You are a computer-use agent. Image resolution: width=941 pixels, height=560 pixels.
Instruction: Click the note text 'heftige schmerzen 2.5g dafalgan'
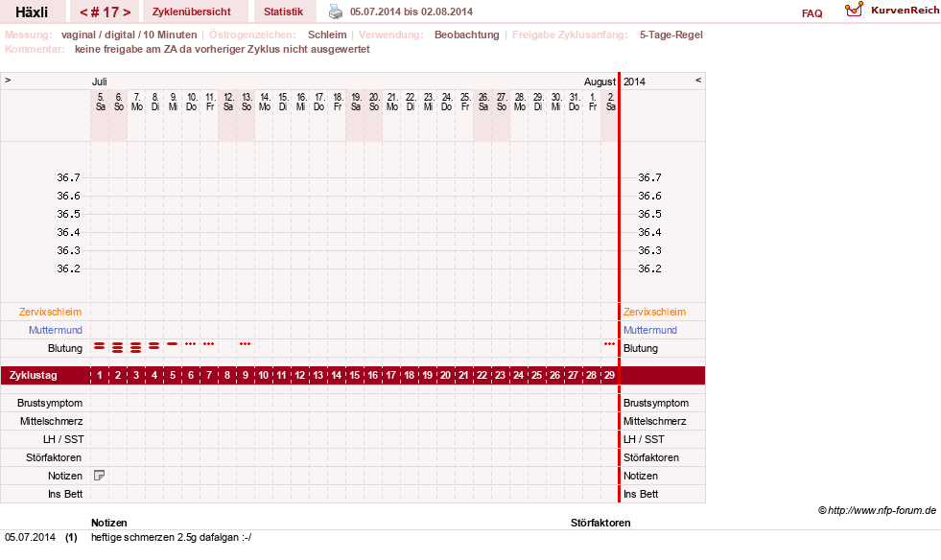tap(171, 537)
